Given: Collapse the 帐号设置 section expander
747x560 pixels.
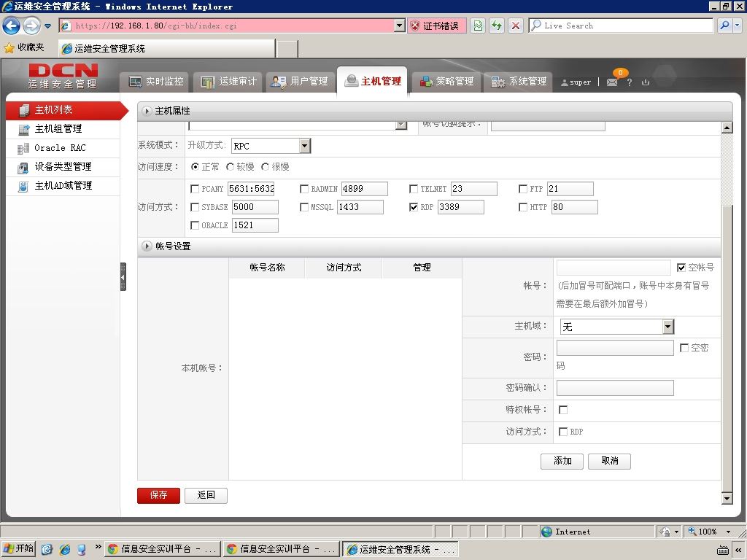Looking at the screenshot, I should pos(147,246).
